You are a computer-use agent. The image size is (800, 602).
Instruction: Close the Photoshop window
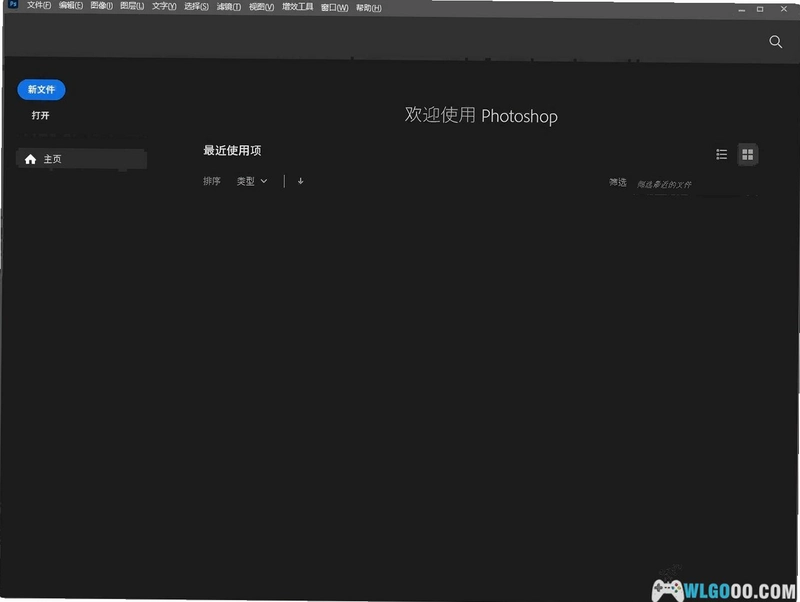784,9
